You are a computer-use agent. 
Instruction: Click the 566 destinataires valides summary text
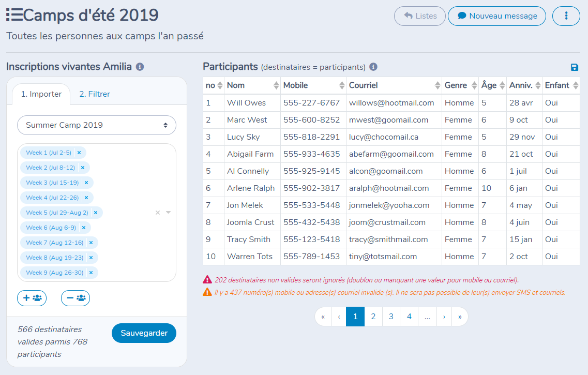tap(53, 341)
